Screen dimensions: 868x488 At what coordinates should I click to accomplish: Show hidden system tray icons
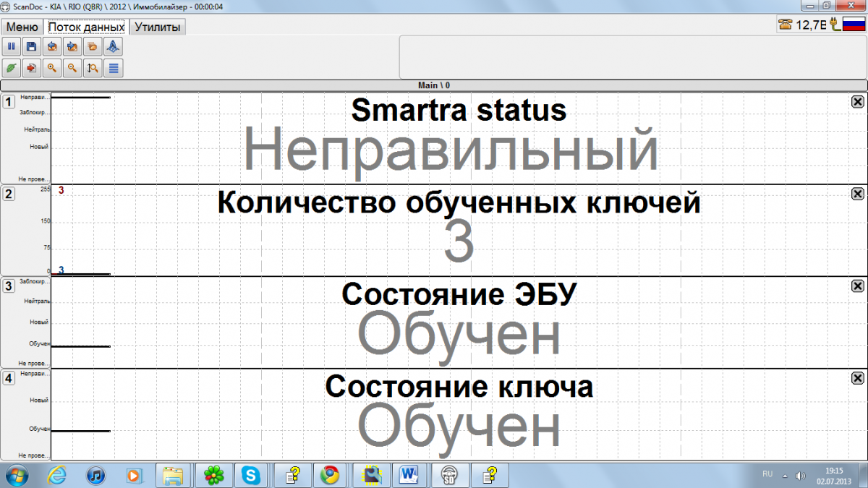(x=784, y=475)
